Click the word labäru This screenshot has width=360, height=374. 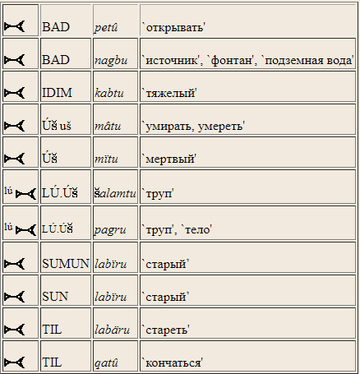click(x=112, y=330)
